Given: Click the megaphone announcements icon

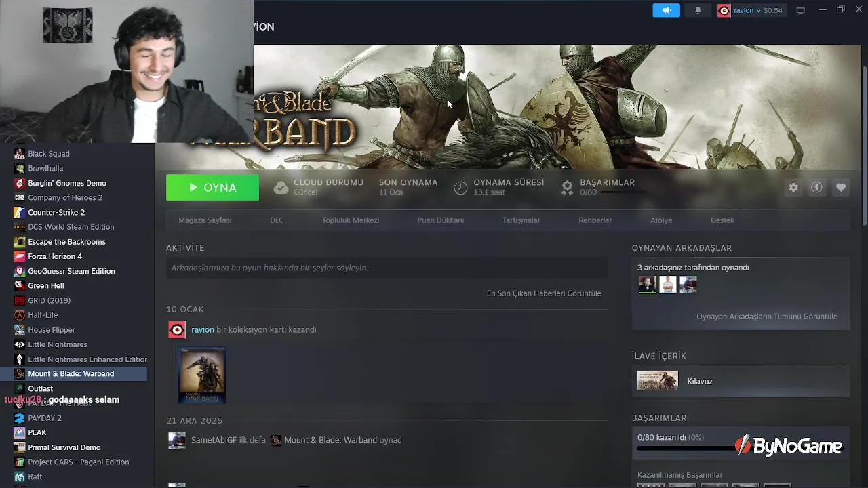Looking at the screenshot, I should (666, 10).
